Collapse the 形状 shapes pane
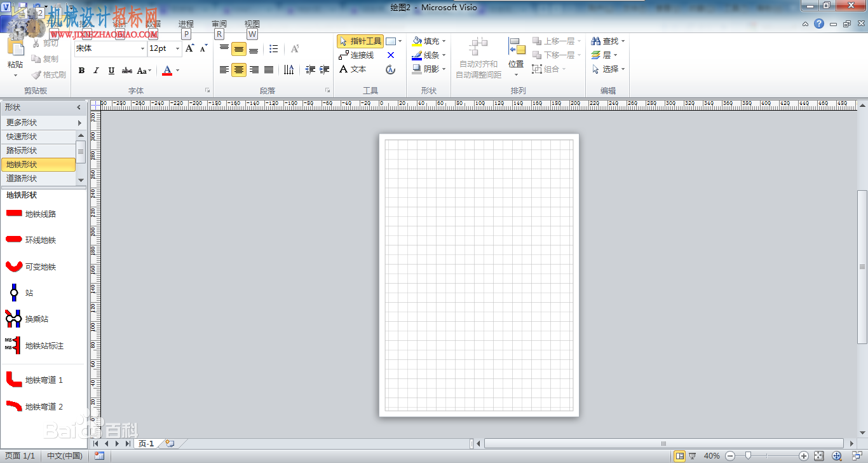The width and height of the screenshot is (868, 463). [x=79, y=107]
